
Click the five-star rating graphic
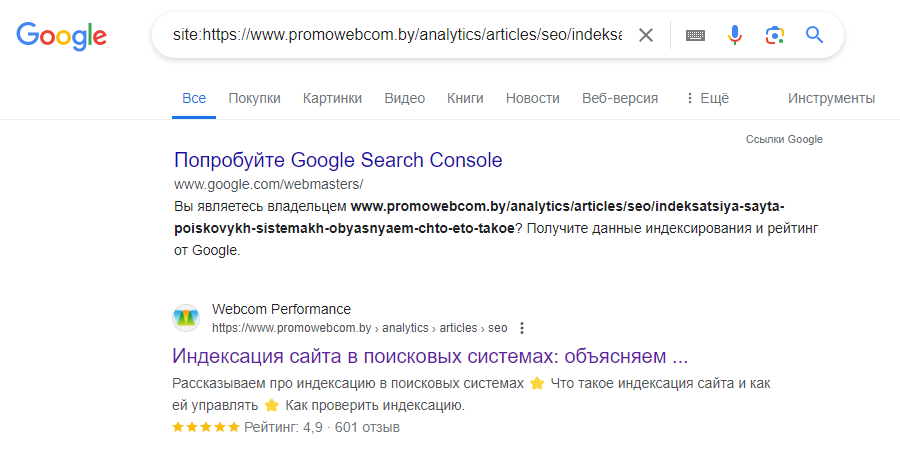pyautogui.click(x=205, y=427)
